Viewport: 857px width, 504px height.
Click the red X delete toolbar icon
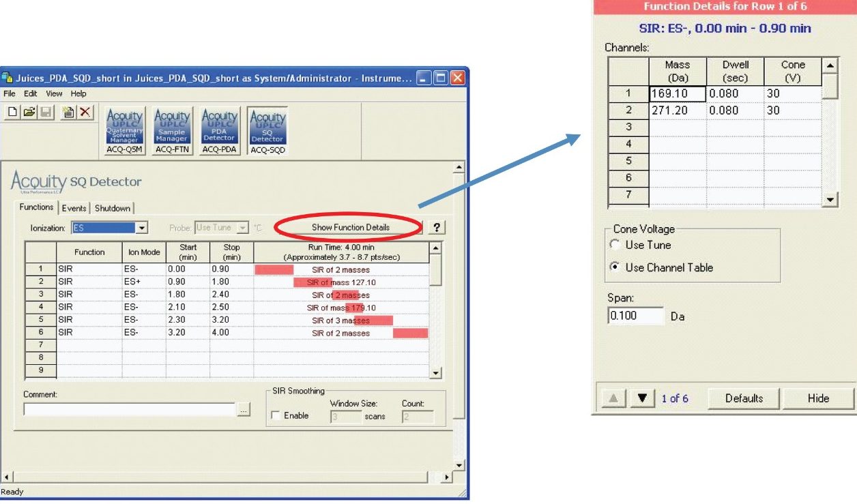[84, 113]
